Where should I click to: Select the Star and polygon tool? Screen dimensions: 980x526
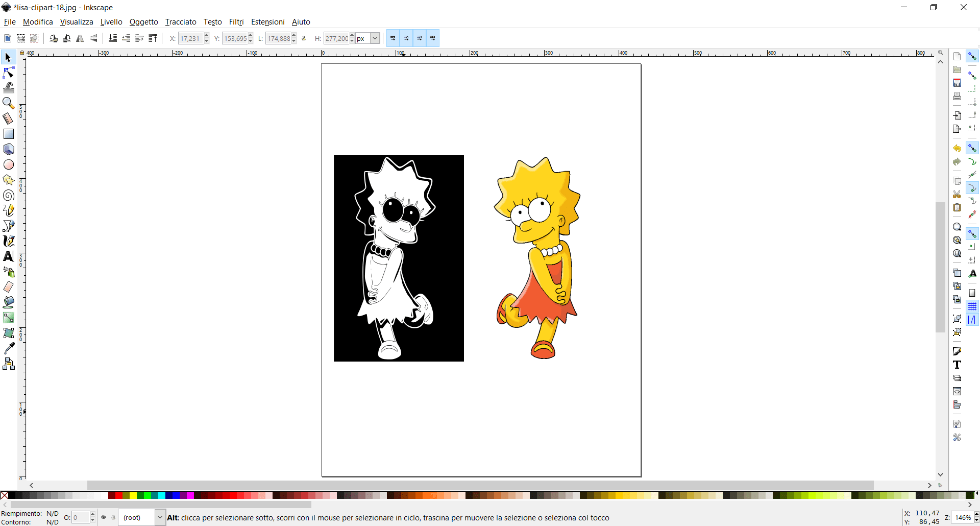pyautogui.click(x=8, y=180)
